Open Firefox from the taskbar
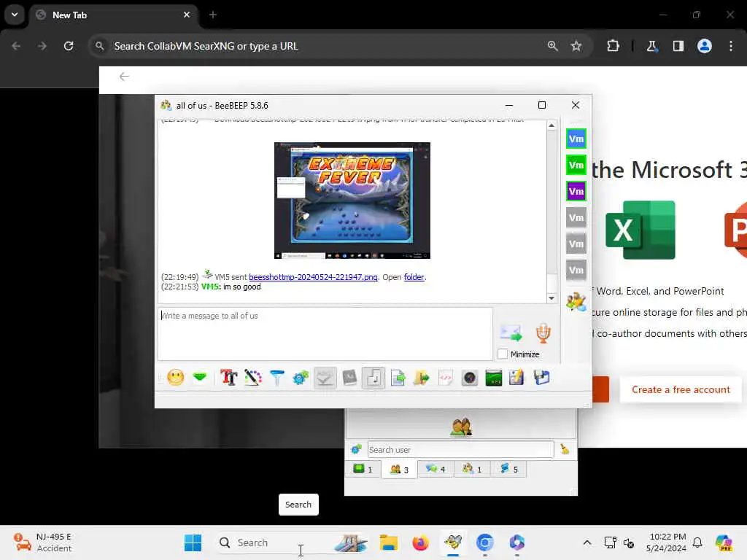The image size is (747, 560). click(x=420, y=542)
